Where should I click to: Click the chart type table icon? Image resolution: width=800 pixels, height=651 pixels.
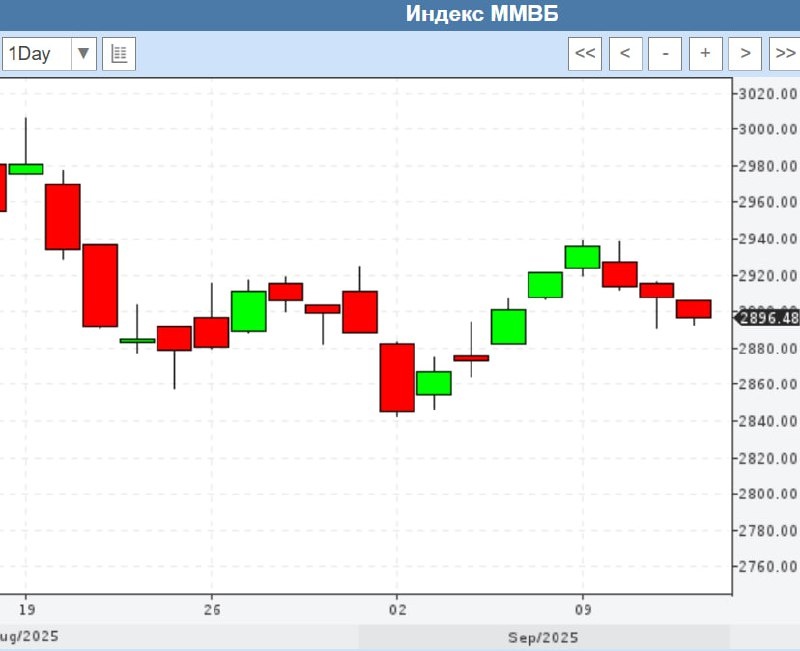click(x=119, y=54)
